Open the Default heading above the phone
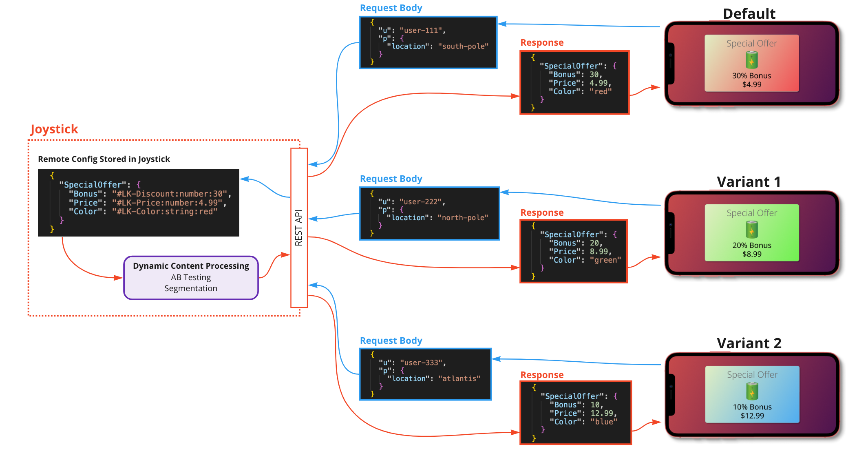Image resolution: width=868 pixels, height=449 pixels. coord(749,14)
